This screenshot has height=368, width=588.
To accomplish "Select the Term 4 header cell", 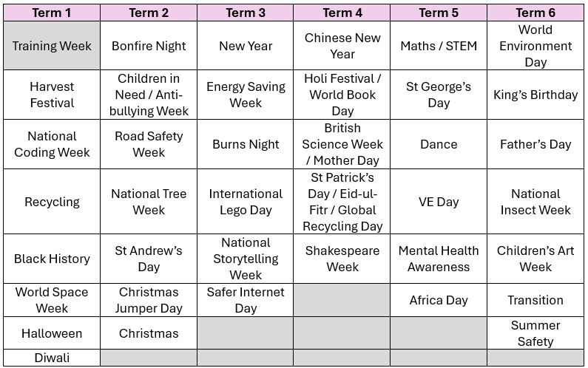I will [342, 13].
